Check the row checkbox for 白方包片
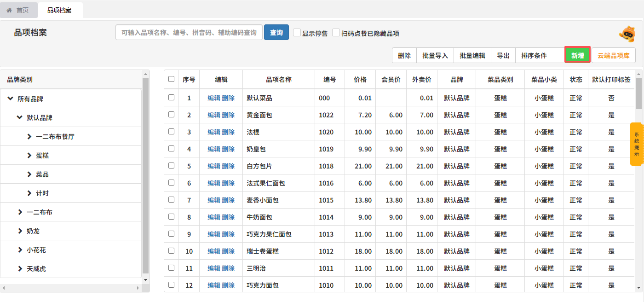Image resolution: width=644 pixels, height=302 pixels. [x=172, y=166]
